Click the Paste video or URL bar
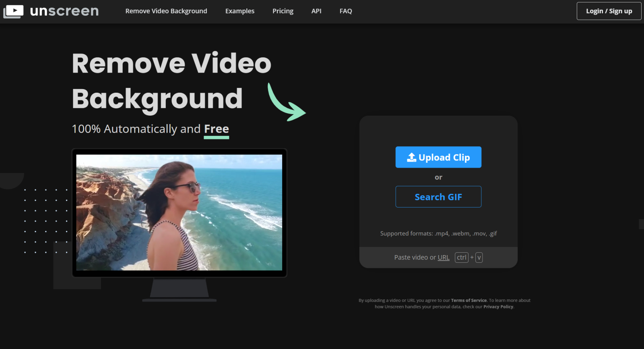Viewport: 644px width, 349px height. [438, 258]
